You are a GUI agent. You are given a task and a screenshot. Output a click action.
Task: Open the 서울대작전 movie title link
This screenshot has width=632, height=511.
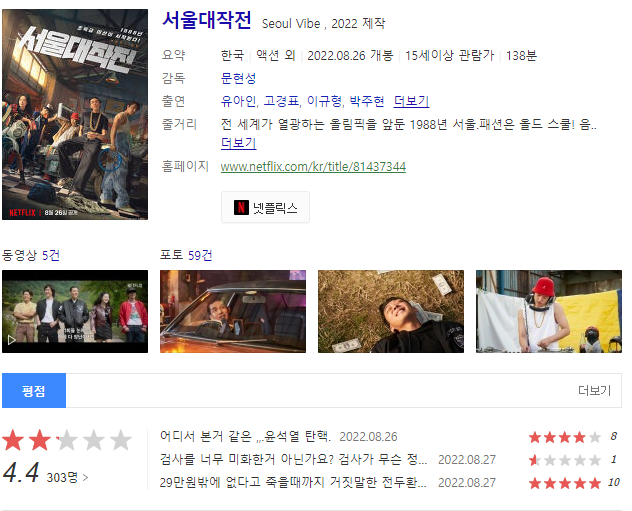pos(207,20)
